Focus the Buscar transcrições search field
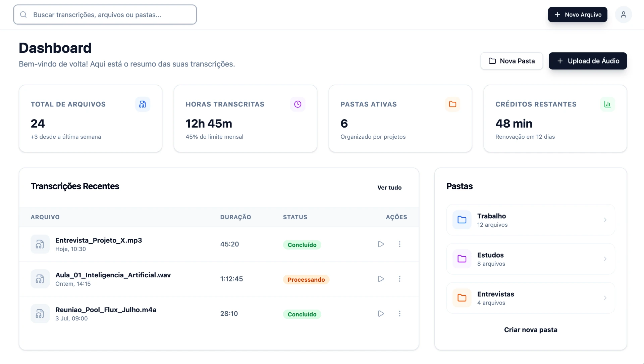 (105, 14)
